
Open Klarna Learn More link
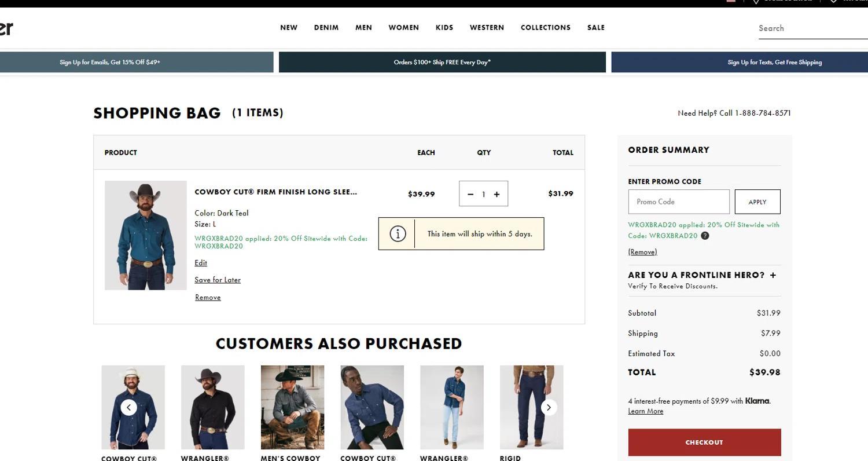(x=645, y=411)
